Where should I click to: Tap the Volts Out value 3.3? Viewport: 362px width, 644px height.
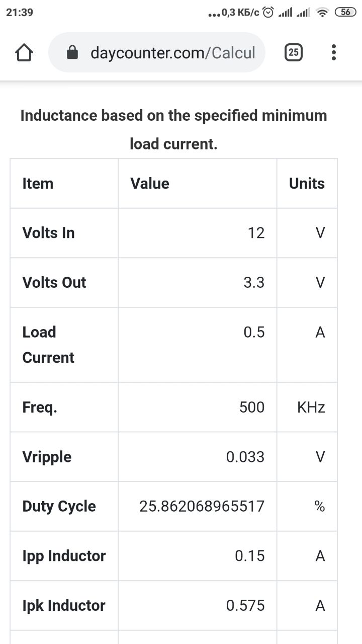click(253, 283)
